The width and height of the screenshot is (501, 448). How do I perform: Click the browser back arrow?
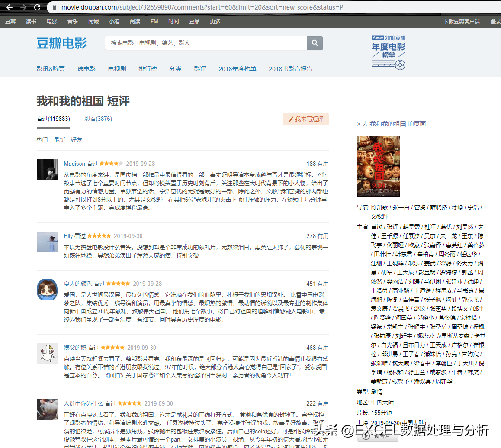tap(10, 7)
